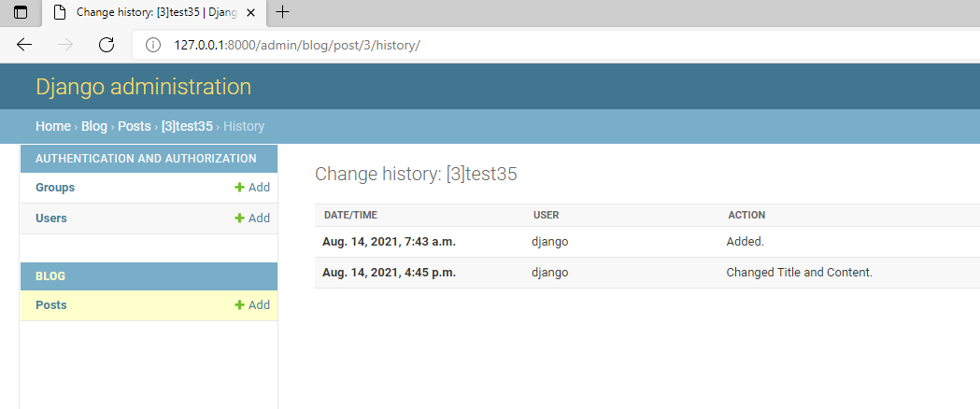Reload the page with refresh icon

point(107,44)
